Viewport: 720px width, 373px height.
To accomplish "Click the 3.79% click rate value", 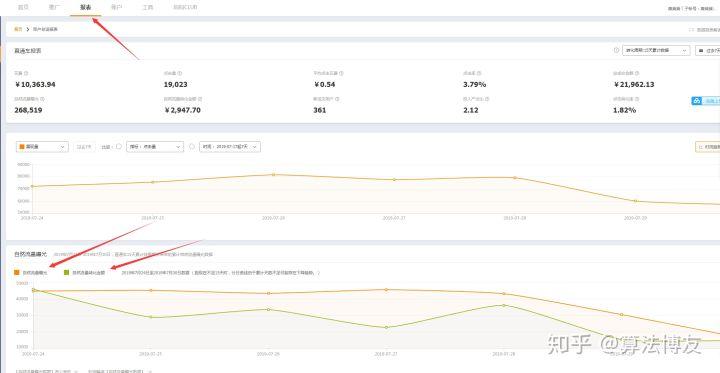I will (475, 85).
